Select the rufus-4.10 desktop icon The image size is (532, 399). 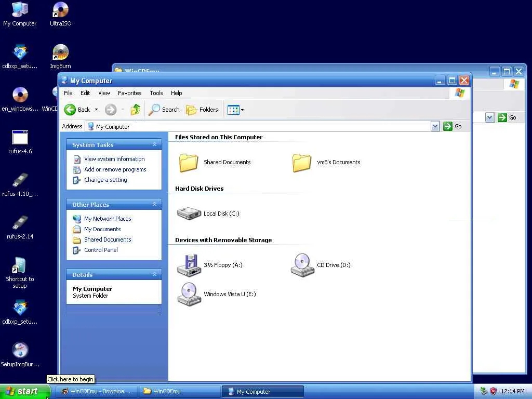coord(20,184)
